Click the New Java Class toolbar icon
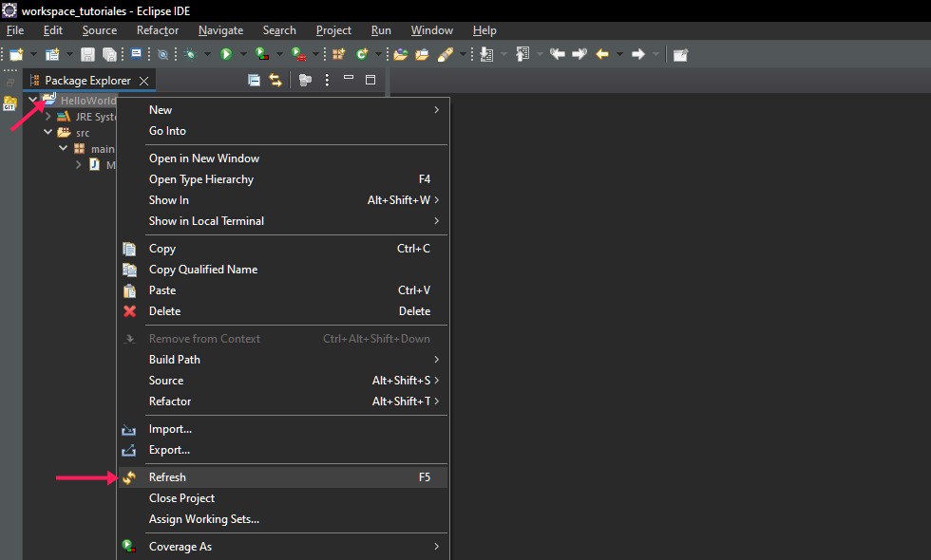 pos(362,54)
